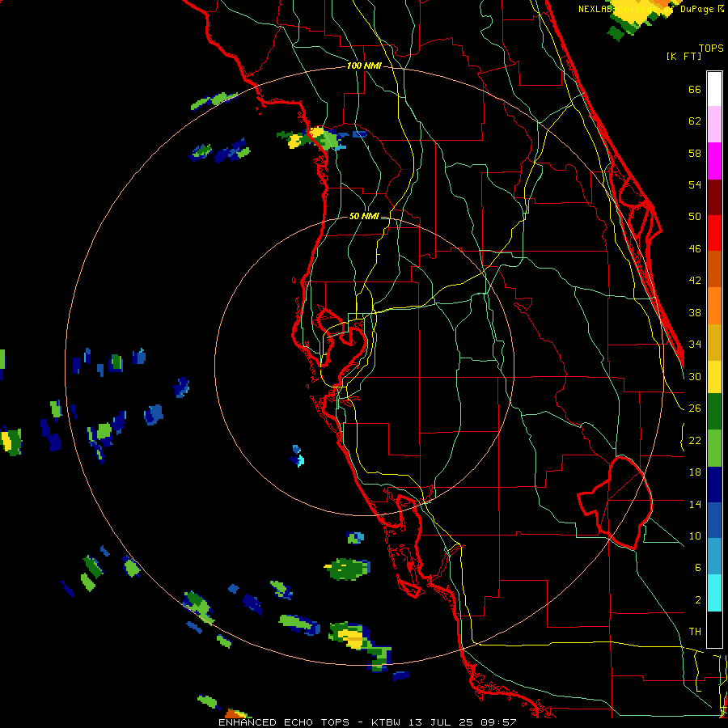This screenshot has width=728, height=728.
Task: Click the medium blue legend swatch near 10
Action: click(714, 521)
